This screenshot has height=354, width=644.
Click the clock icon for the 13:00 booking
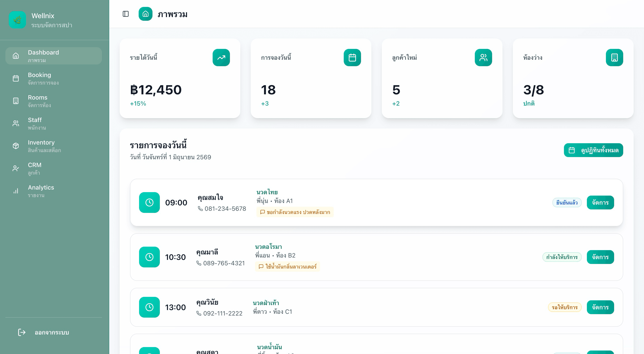click(x=149, y=307)
